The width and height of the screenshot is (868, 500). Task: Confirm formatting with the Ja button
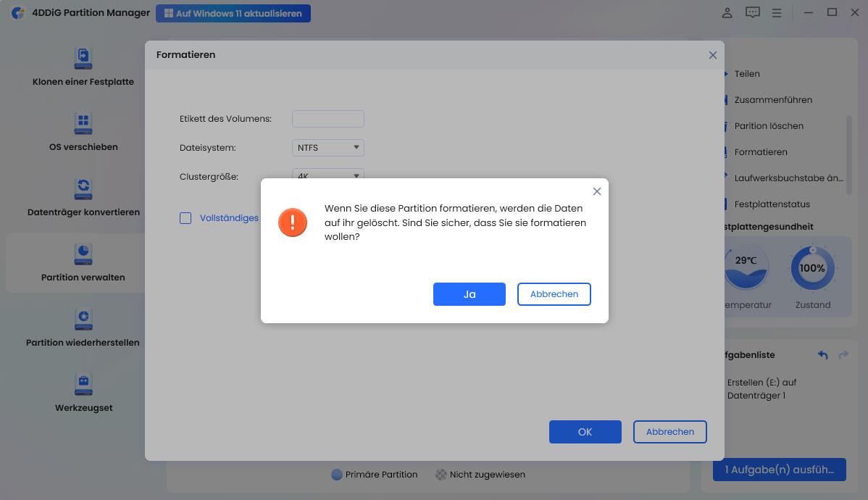pyautogui.click(x=469, y=294)
